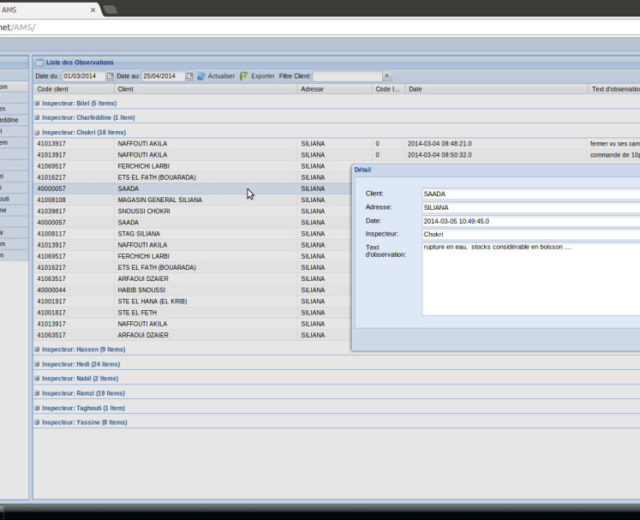Click the Exporter Excel icon

point(244,76)
